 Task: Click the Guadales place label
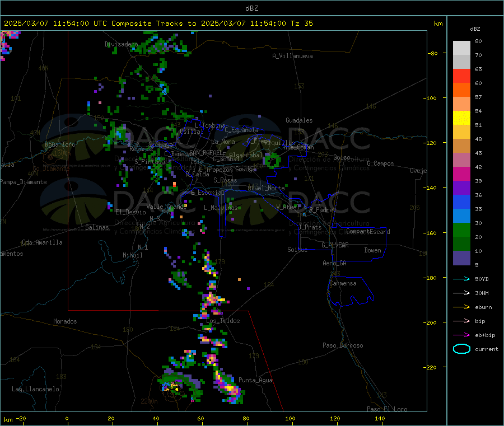coord(299,120)
